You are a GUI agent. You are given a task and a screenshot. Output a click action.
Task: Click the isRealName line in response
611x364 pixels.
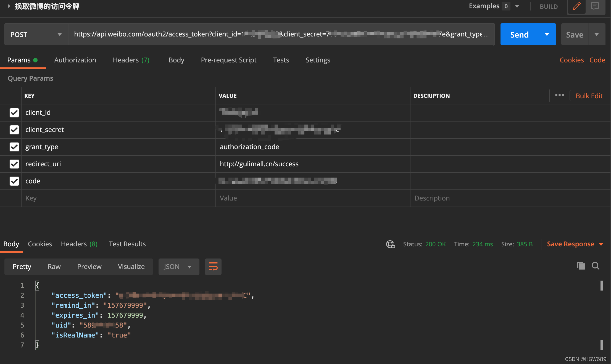pyautogui.click(x=91, y=335)
